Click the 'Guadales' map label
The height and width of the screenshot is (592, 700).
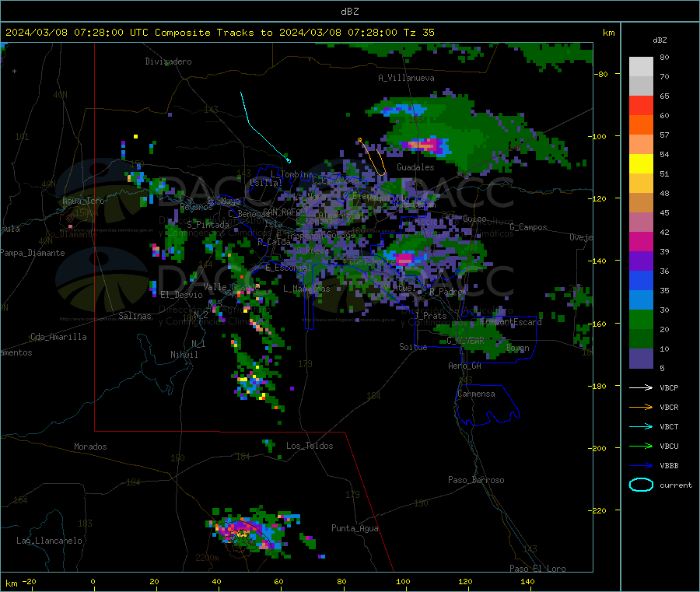415,167
